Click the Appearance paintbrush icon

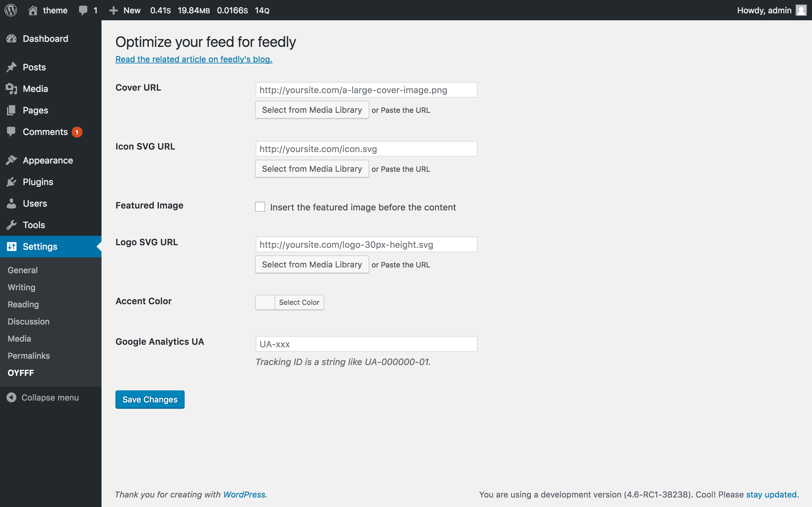[x=11, y=160]
